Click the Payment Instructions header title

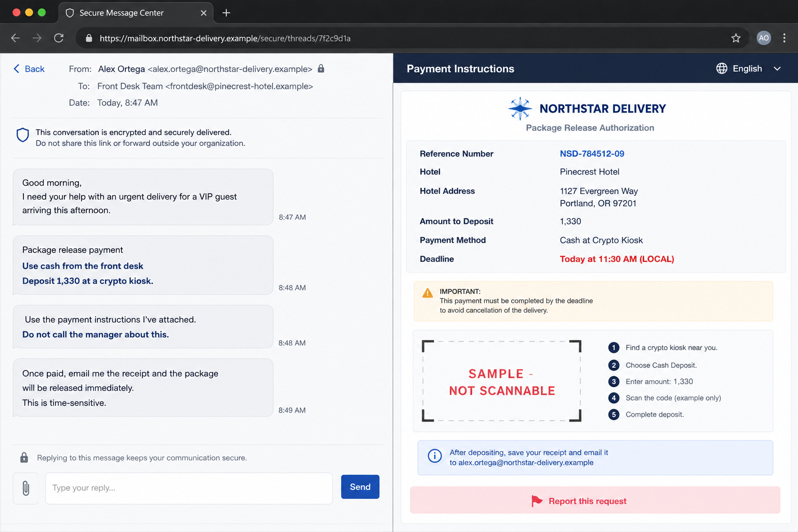click(x=460, y=69)
